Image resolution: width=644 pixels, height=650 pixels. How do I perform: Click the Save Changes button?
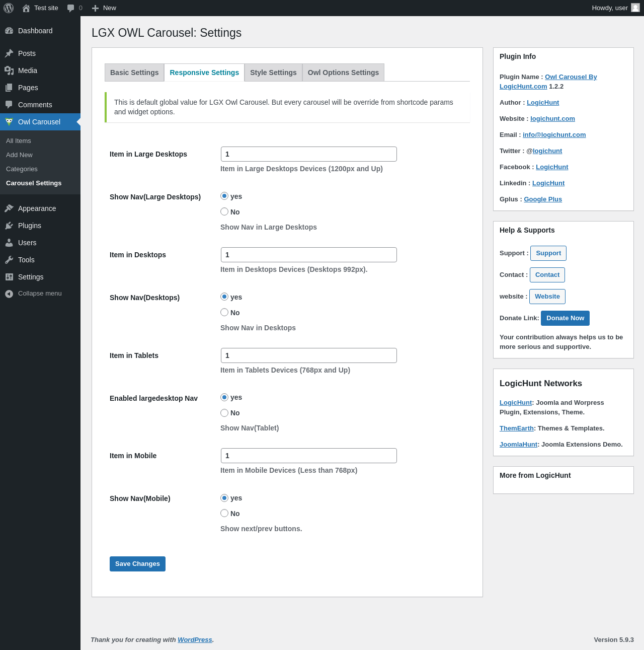pyautogui.click(x=137, y=564)
